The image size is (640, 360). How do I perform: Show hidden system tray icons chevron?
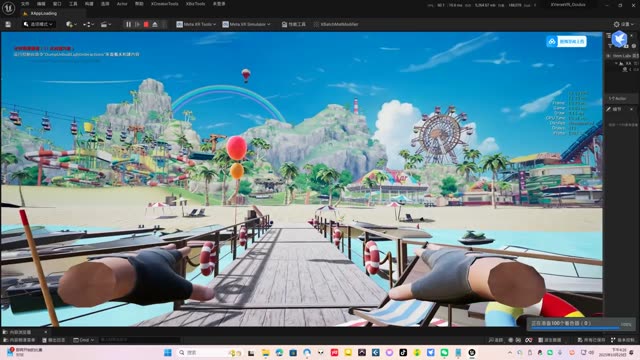(510, 353)
